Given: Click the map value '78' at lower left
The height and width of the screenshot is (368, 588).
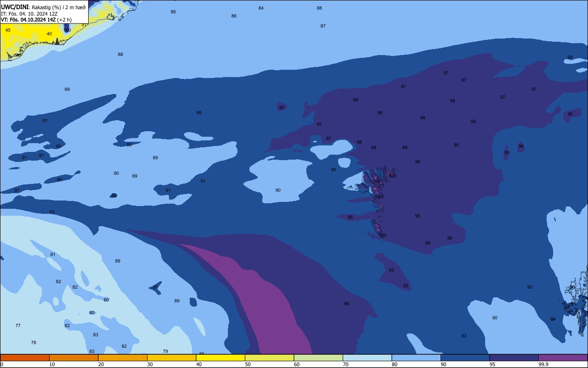Looking at the screenshot, I should point(34,343).
